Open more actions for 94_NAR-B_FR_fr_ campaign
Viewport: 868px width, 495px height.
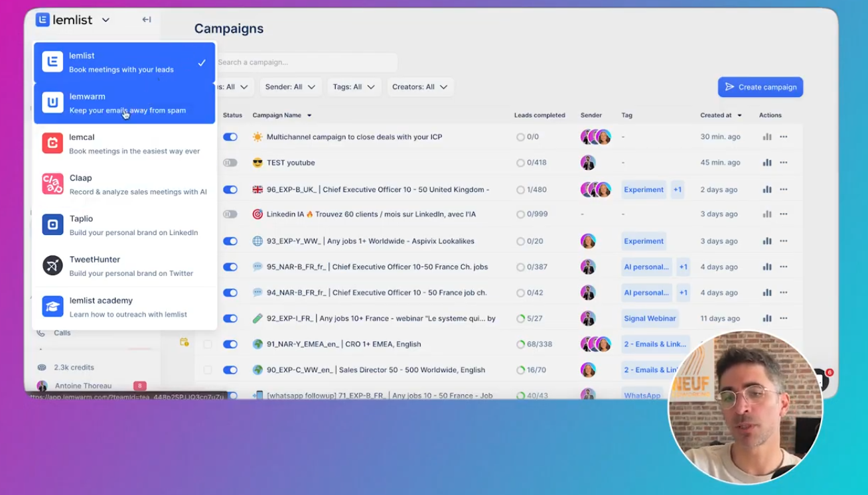coord(784,293)
